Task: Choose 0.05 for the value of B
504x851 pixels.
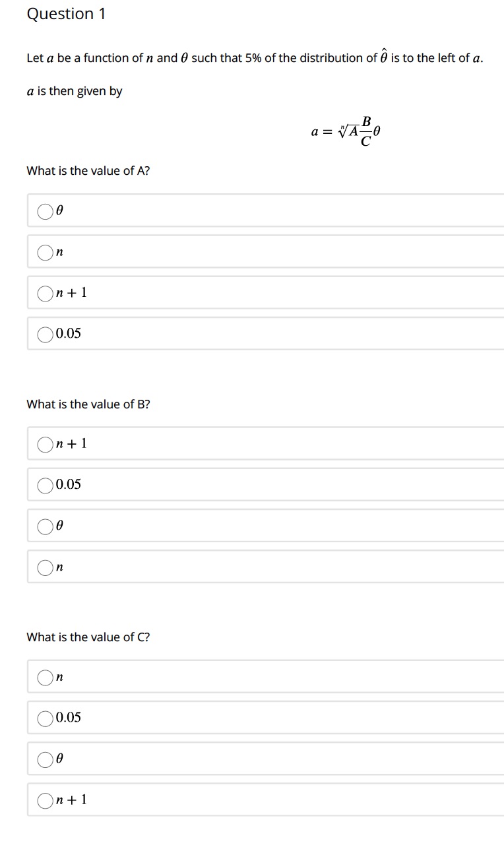Action: point(45,485)
